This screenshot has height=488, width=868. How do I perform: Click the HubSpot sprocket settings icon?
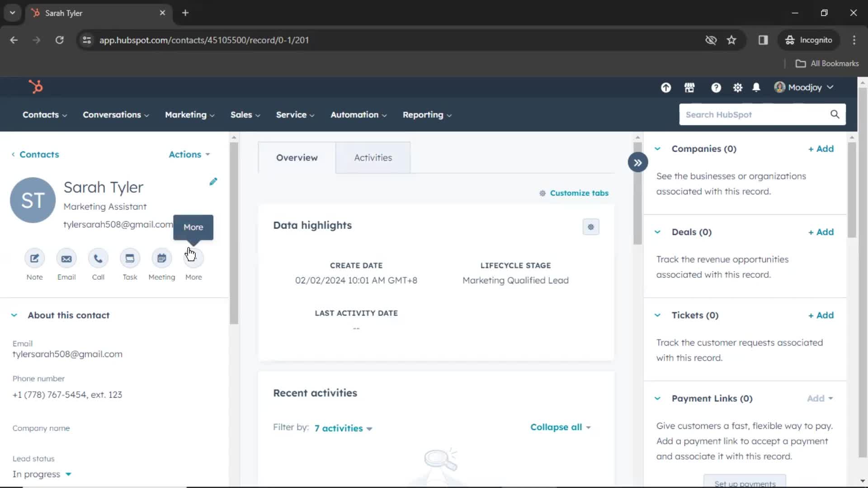pos(738,88)
